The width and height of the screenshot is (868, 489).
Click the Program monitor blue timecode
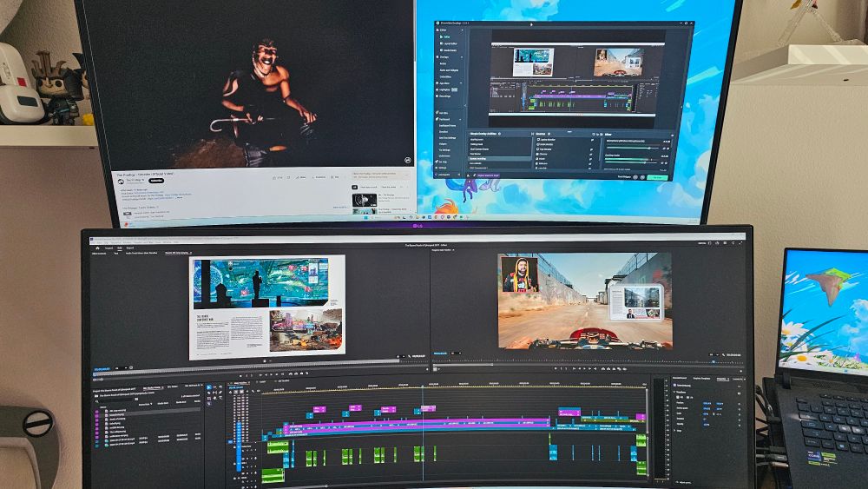coord(440,354)
